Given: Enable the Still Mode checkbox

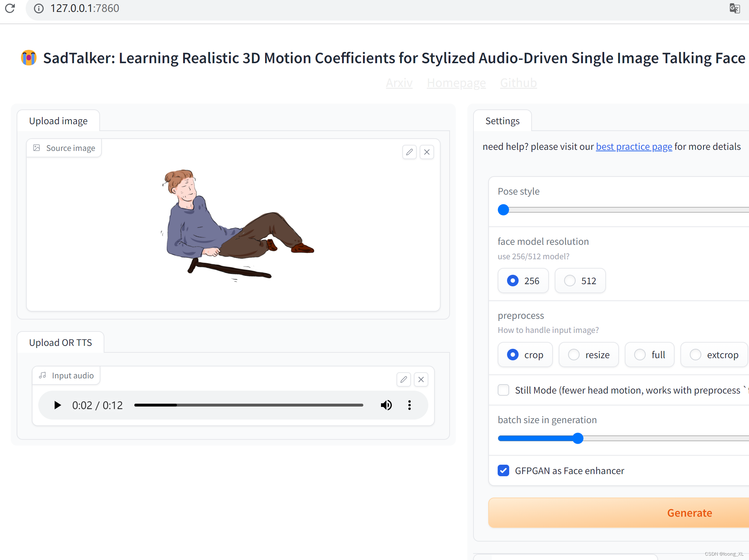Looking at the screenshot, I should pos(503,390).
